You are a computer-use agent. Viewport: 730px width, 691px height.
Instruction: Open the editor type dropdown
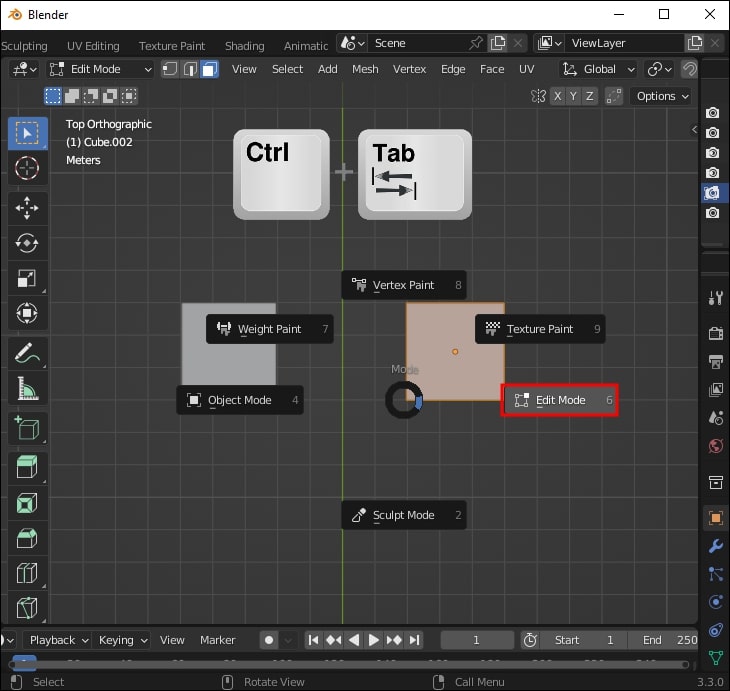point(23,69)
